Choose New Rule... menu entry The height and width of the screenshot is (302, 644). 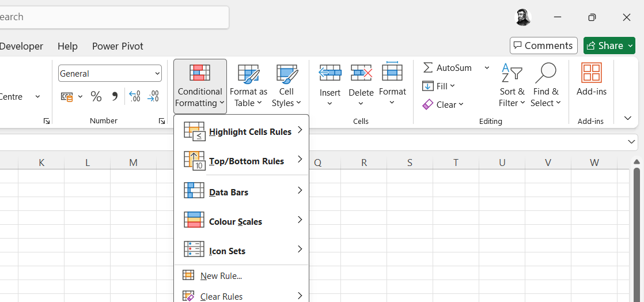pos(241,275)
